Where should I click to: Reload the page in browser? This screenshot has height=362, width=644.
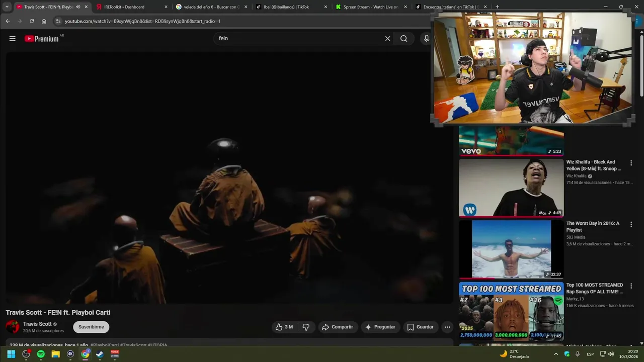click(x=32, y=21)
